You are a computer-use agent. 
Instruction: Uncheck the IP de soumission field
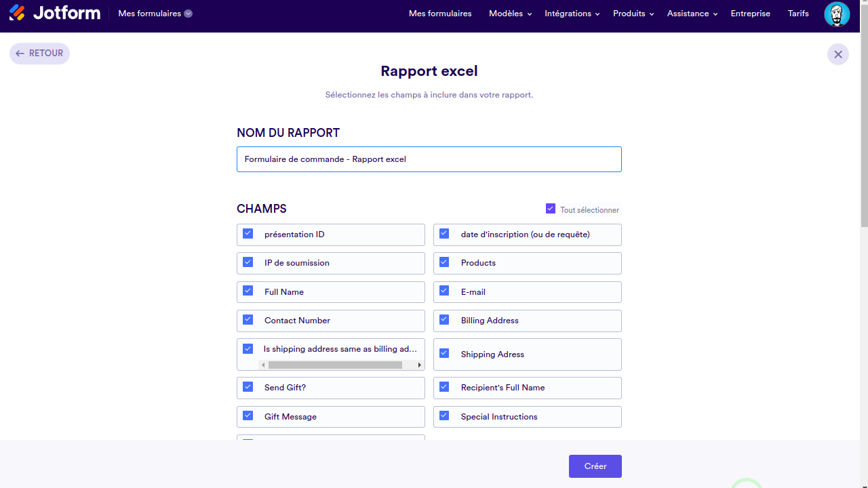(248, 262)
